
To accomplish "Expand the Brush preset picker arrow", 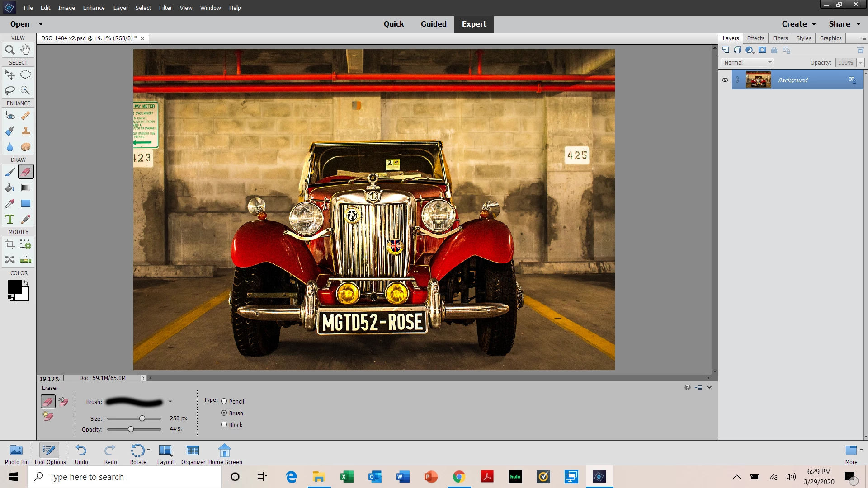I will tap(170, 402).
